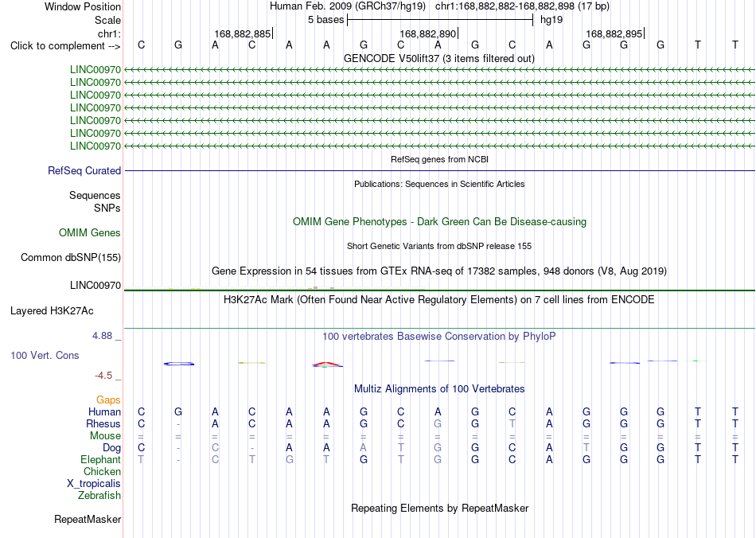
Task: Click the RepeatMasker track label
Action: [x=88, y=519]
